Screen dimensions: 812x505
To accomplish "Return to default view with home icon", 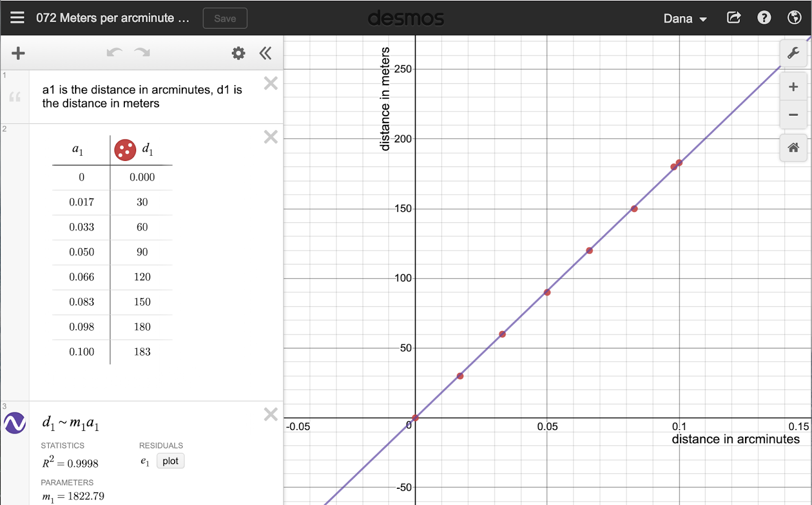I will click(x=793, y=148).
